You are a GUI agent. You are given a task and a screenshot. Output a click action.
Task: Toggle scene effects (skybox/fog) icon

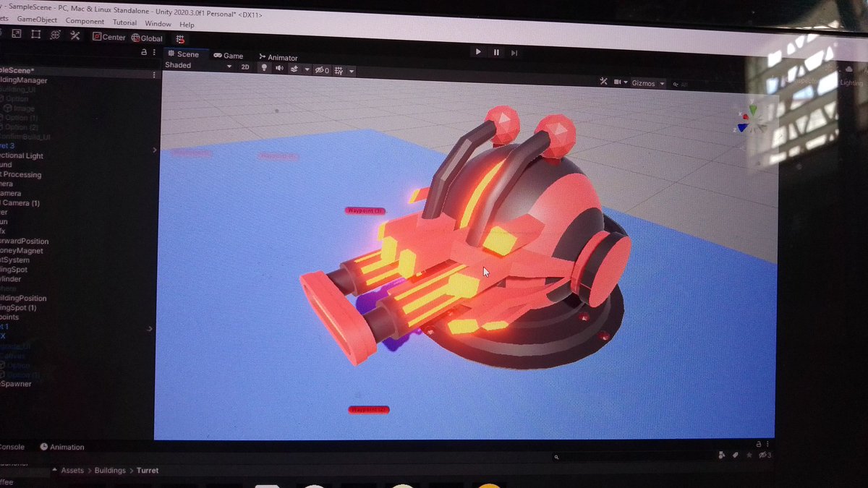tap(295, 69)
